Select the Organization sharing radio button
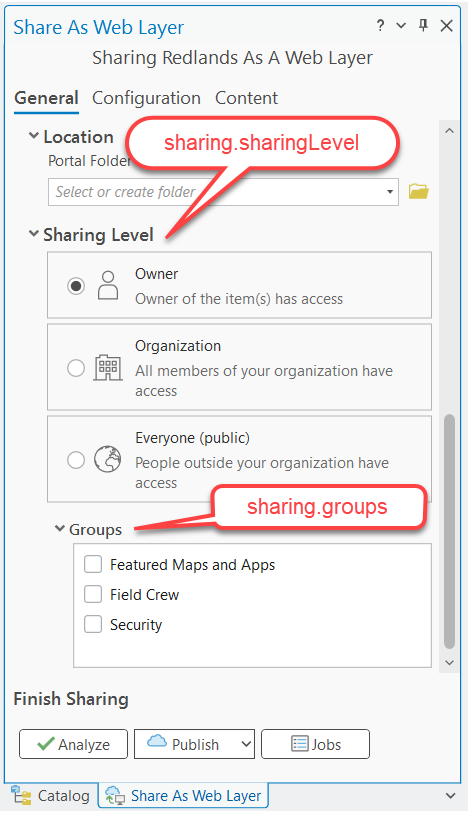 (76, 368)
